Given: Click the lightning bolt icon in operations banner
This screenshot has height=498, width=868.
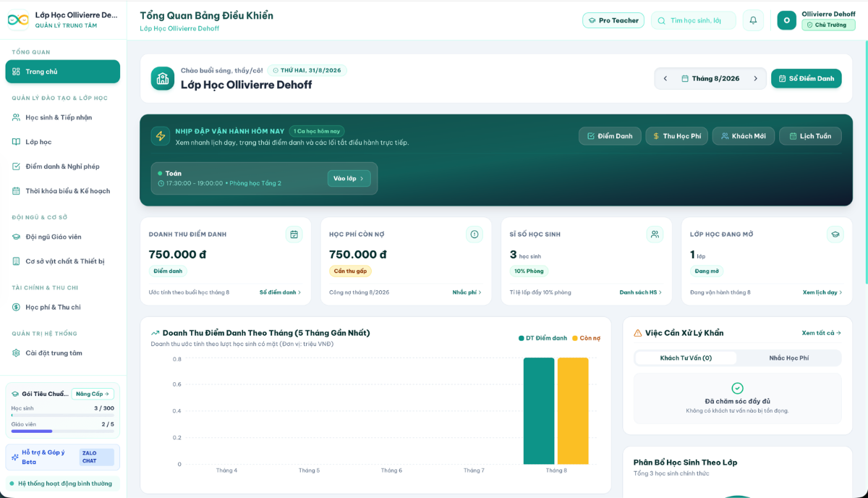Looking at the screenshot, I should [161, 136].
